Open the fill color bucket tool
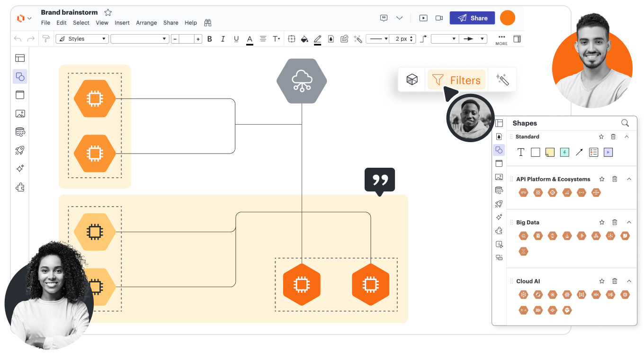 [x=304, y=39]
